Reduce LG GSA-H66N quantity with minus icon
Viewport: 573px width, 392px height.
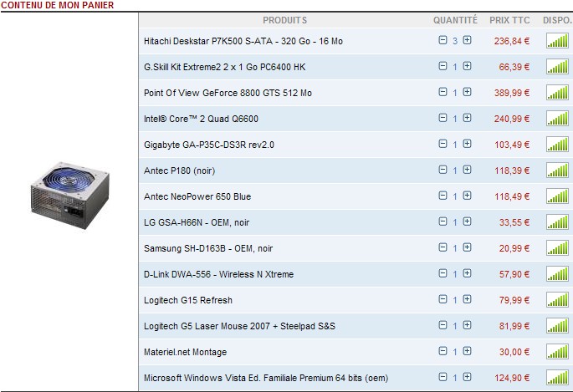click(443, 221)
